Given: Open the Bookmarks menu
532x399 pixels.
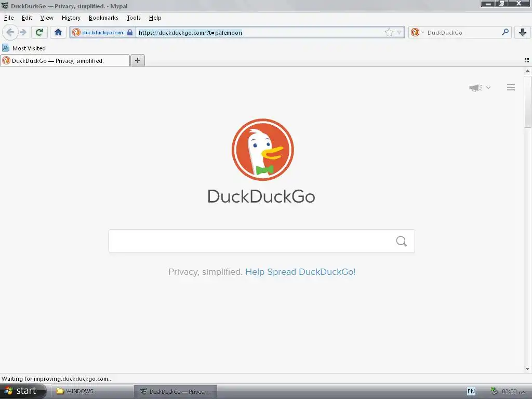Looking at the screenshot, I should click(103, 18).
